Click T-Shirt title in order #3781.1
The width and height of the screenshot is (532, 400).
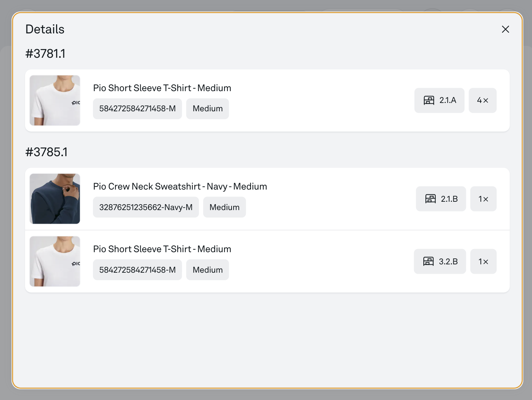162,88
